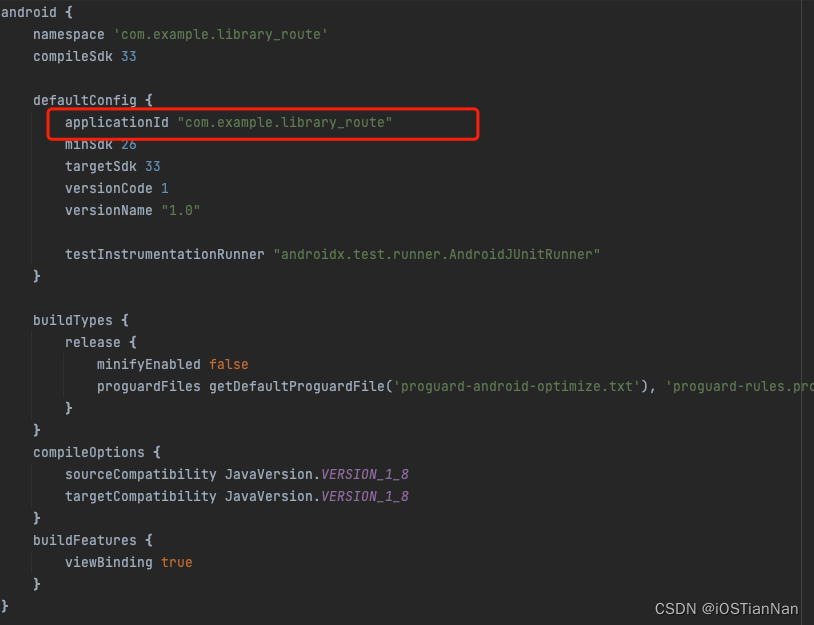Screen dimensions: 814x625
Task: Click the final android closing brace
Action: click(x=4, y=605)
